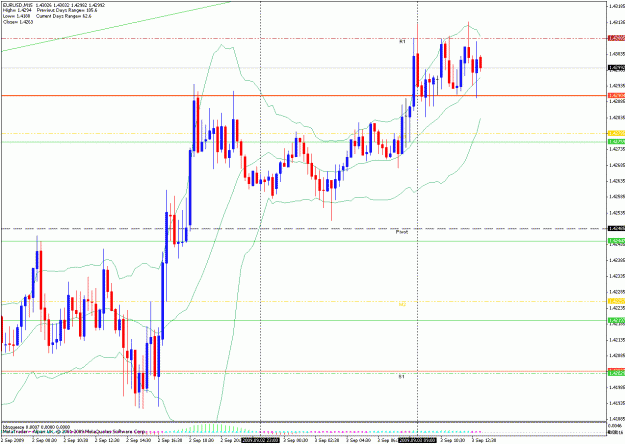Click the High= value line
Screen dimensions: 625x444
pyautogui.click(x=17, y=10)
